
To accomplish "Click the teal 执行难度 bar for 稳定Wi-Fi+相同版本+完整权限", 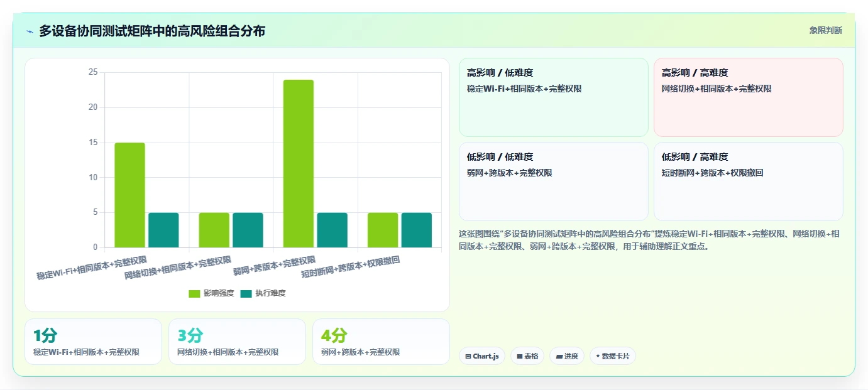I will pos(163,230).
